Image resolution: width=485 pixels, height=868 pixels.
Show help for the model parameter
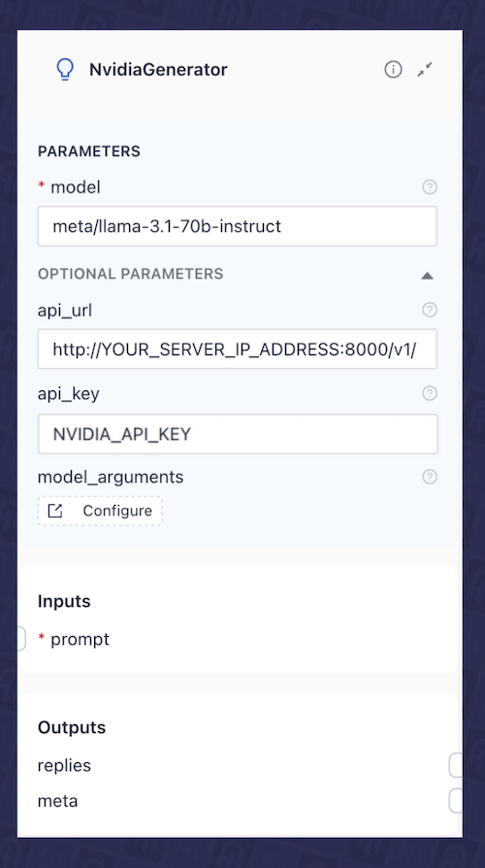(x=430, y=187)
